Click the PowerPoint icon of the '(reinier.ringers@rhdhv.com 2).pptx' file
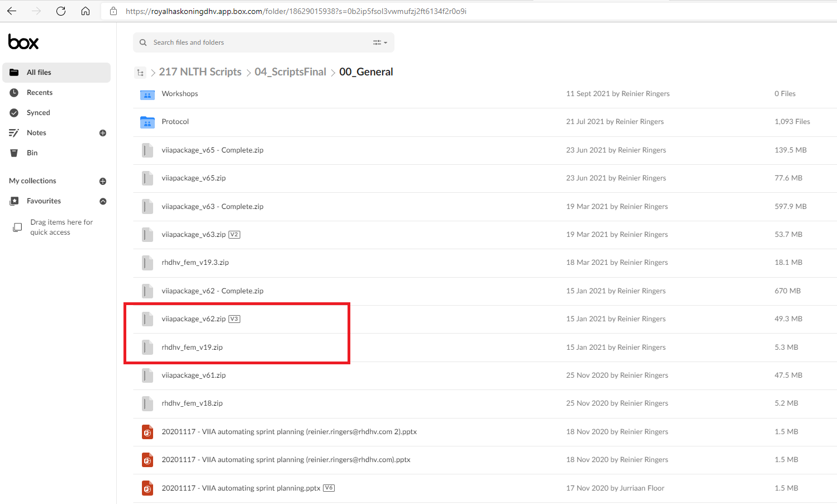The height and width of the screenshot is (504, 837). [148, 432]
